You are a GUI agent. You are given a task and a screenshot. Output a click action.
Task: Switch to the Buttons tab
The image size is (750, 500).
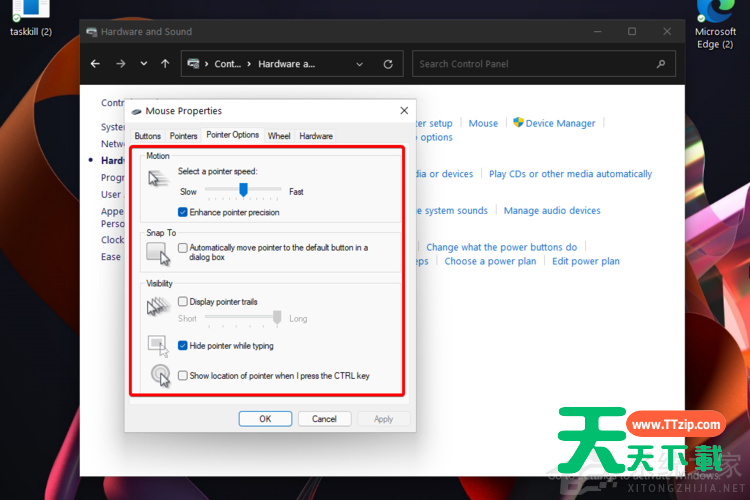(x=147, y=136)
